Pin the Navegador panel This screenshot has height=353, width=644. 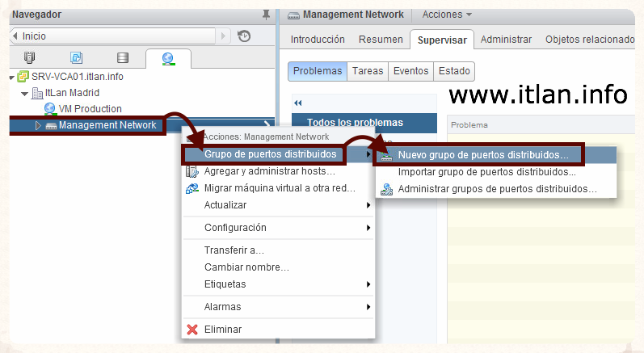266,15
